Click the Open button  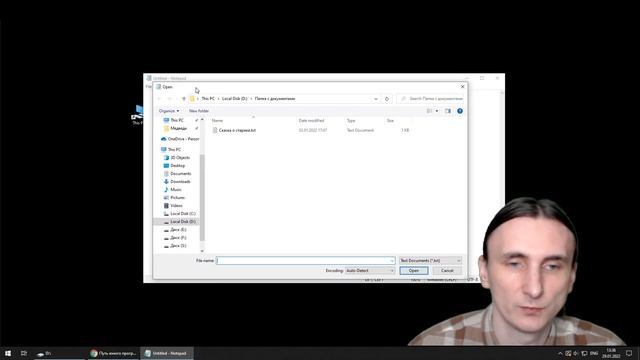pyautogui.click(x=414, y=271)
